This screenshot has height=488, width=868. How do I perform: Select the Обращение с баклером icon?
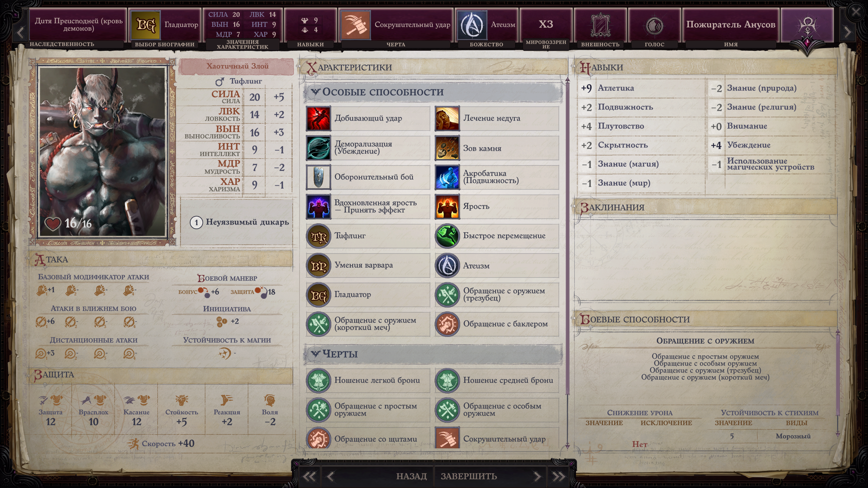(447, 324)
